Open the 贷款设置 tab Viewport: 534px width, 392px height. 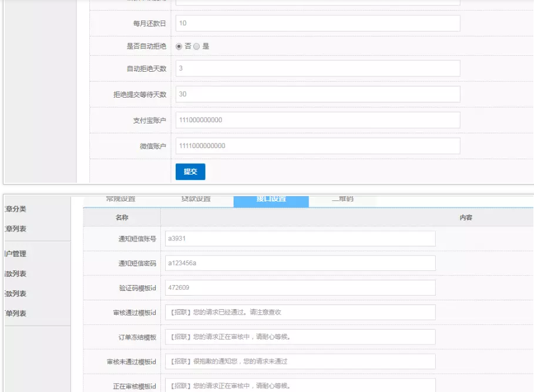[x=196, y=200]
